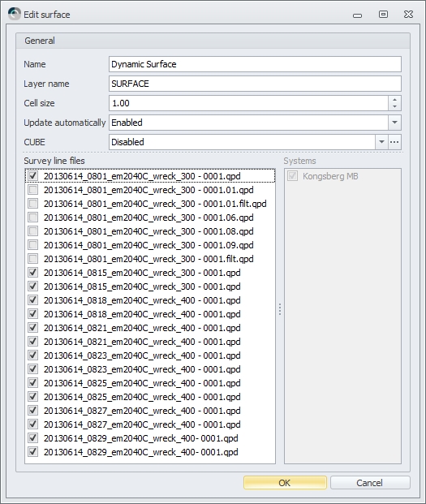Click the Cell size value field

point(248,103)
